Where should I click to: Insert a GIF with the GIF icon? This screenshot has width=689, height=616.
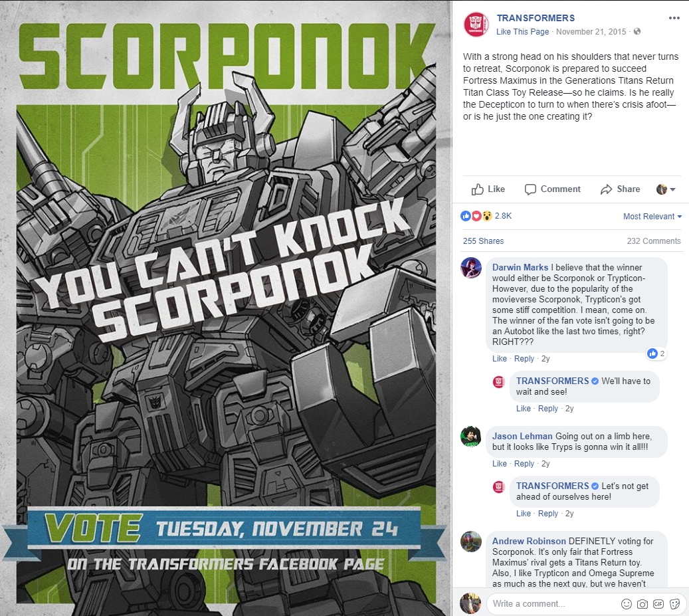coord(658,604)
